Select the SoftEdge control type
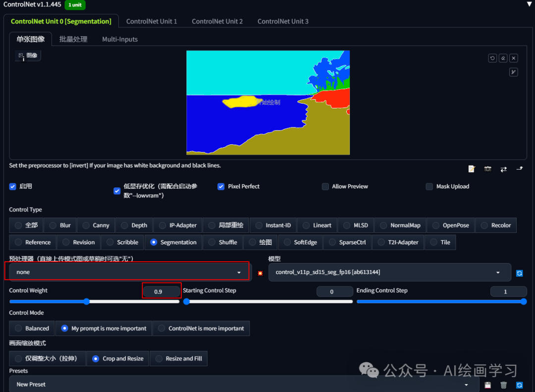This screenshot has width=535, height=392. pos(300,242)
